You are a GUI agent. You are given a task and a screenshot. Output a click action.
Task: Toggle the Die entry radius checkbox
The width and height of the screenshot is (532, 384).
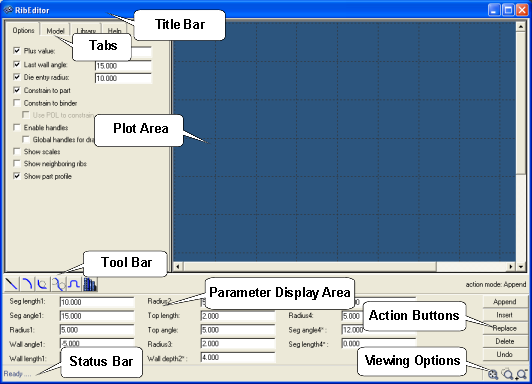17,77
